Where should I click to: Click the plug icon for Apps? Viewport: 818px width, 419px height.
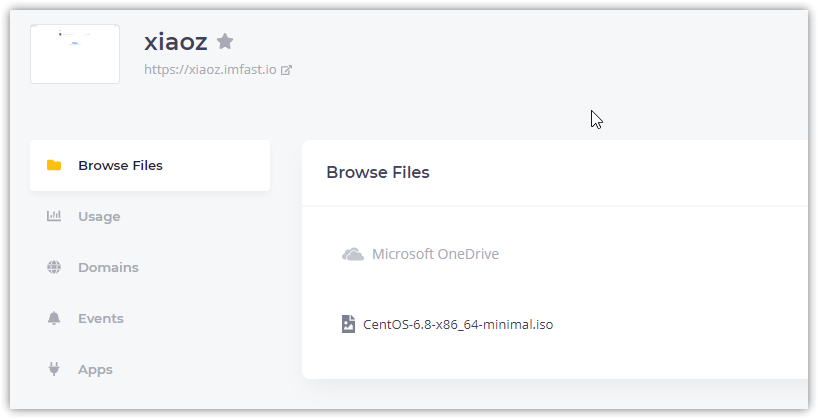point(54,369)
